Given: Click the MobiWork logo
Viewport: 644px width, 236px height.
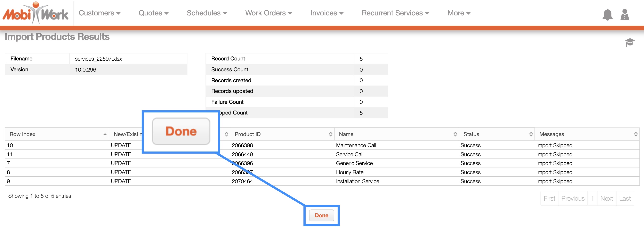Looking at the screenshot, I should (x=35, y=13).
